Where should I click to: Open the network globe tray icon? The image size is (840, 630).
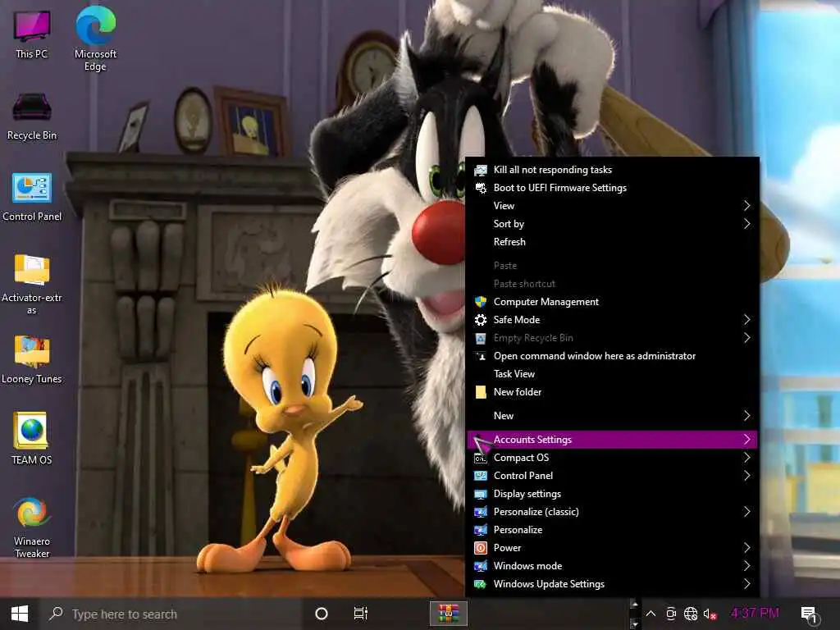pos(691,614)
